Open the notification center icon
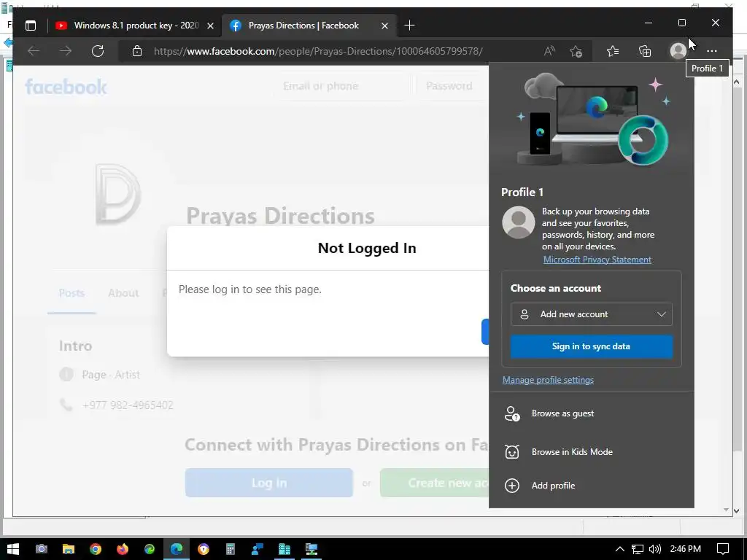Image resolution: width=747 pixels, height=560 pixels. point(723,549)
